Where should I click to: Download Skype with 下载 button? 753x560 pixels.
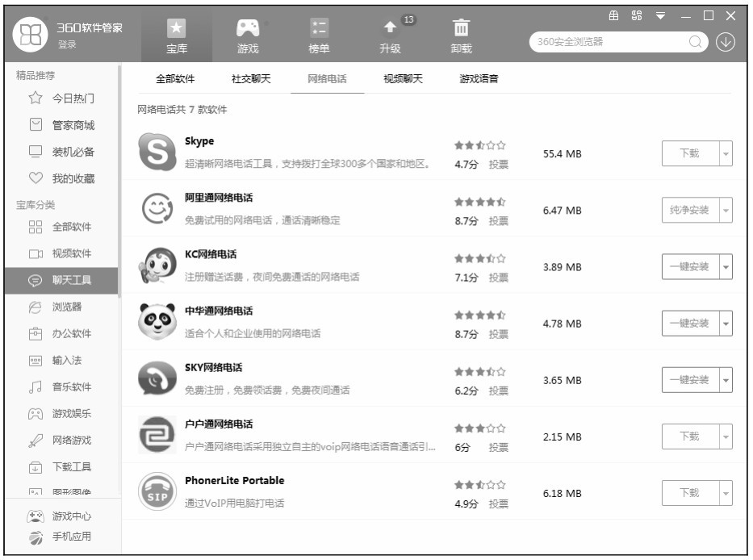click(x=690, y=153)
